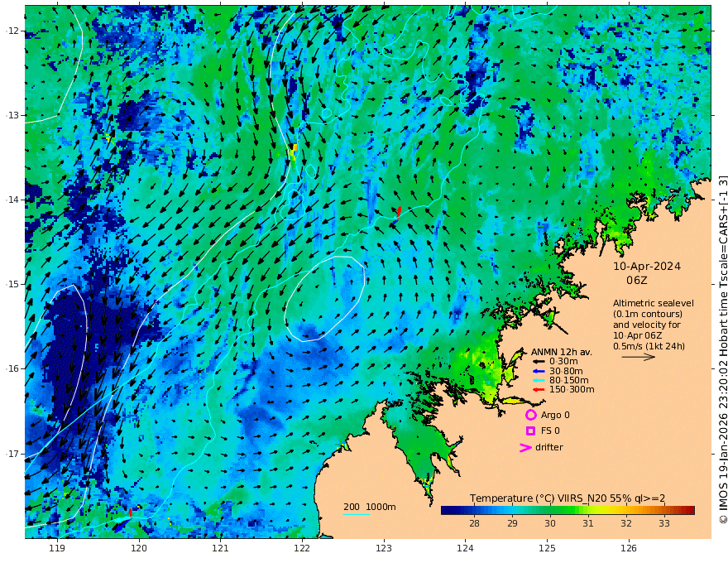This screenshot has width=728, height=563.
Task: Click the magenta drifter arrowhead legend symbol
Action: 525,447
